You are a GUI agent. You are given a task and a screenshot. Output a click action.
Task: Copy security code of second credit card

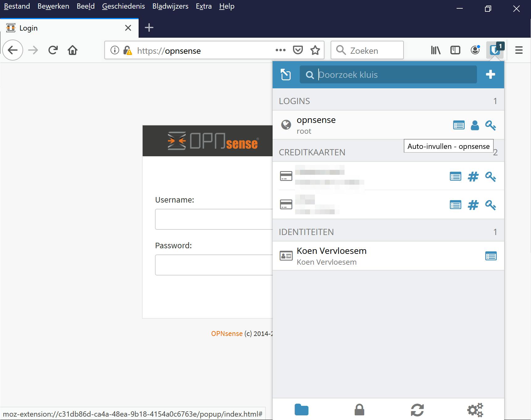pyautogui.click(x=491, y=205)
